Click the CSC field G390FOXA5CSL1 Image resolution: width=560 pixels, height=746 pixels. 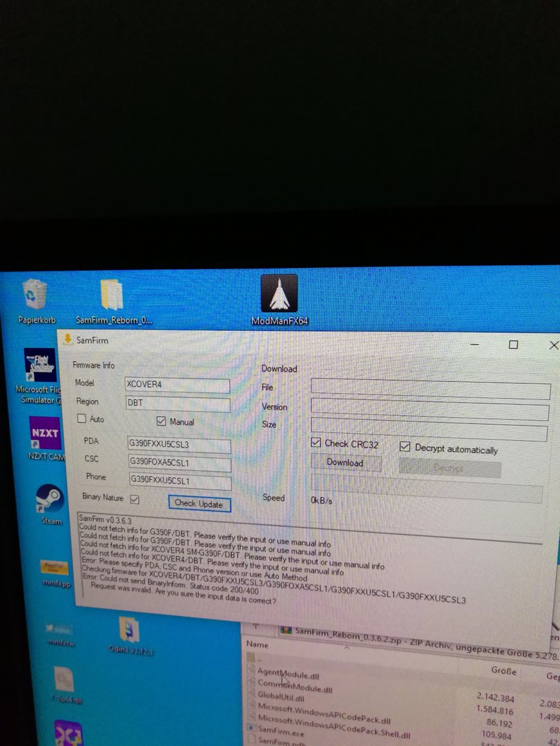coord(180,462)
